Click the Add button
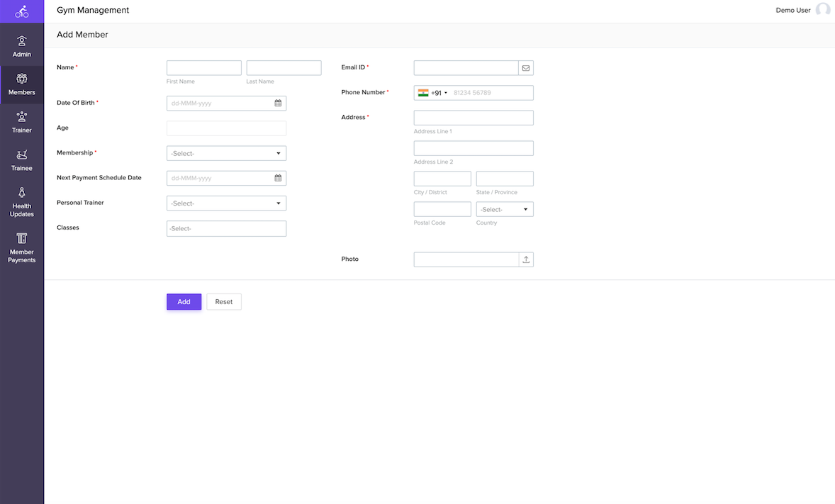 pos(184,302)
